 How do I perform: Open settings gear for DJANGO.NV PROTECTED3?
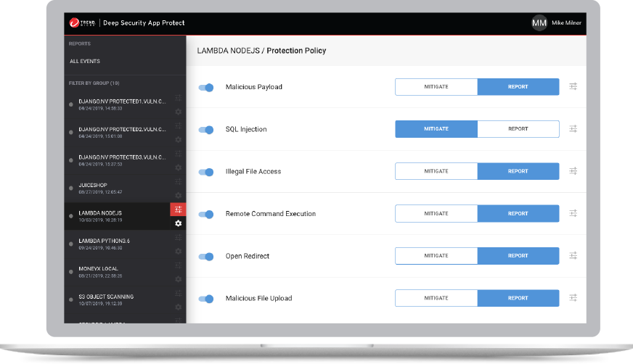pos(178,167)
